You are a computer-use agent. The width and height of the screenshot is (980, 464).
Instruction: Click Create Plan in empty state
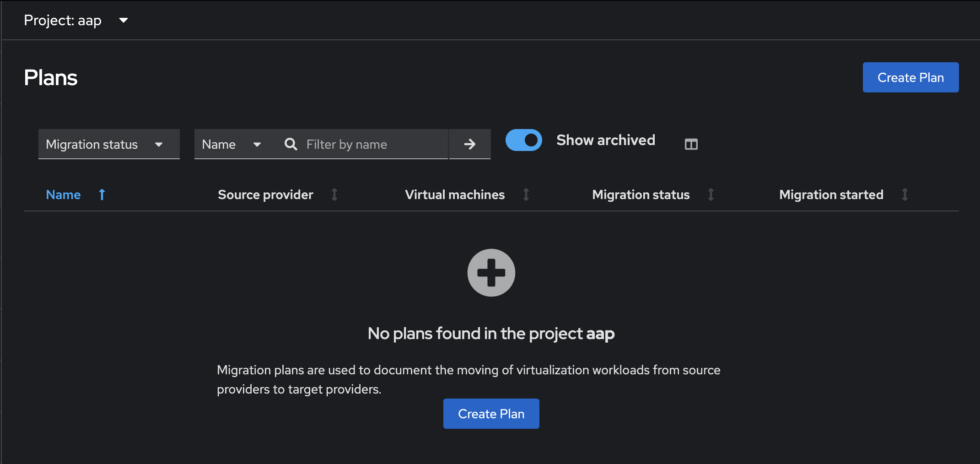tap(491, 414)
